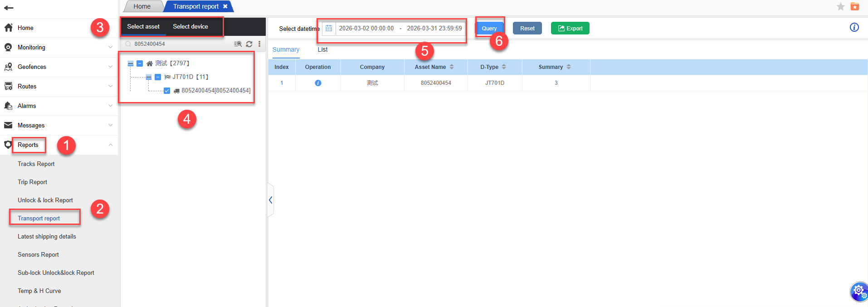The image size is (868, 307).
Task: Collapse the 测试 root tree node
Action: tap(131, 63)
